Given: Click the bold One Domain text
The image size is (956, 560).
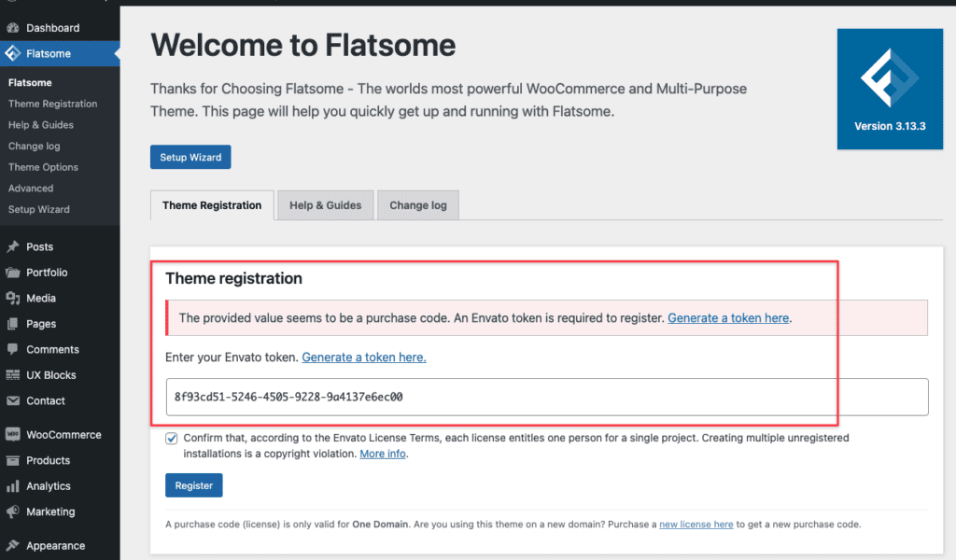Looking at the screenshot, I should [380, 525].
